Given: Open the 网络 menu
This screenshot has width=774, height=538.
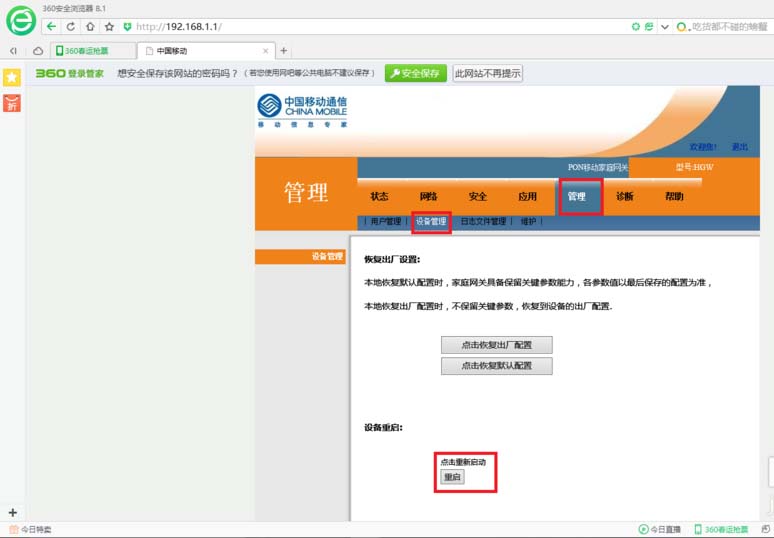Looking at the screenshot, I should (428, 196).
